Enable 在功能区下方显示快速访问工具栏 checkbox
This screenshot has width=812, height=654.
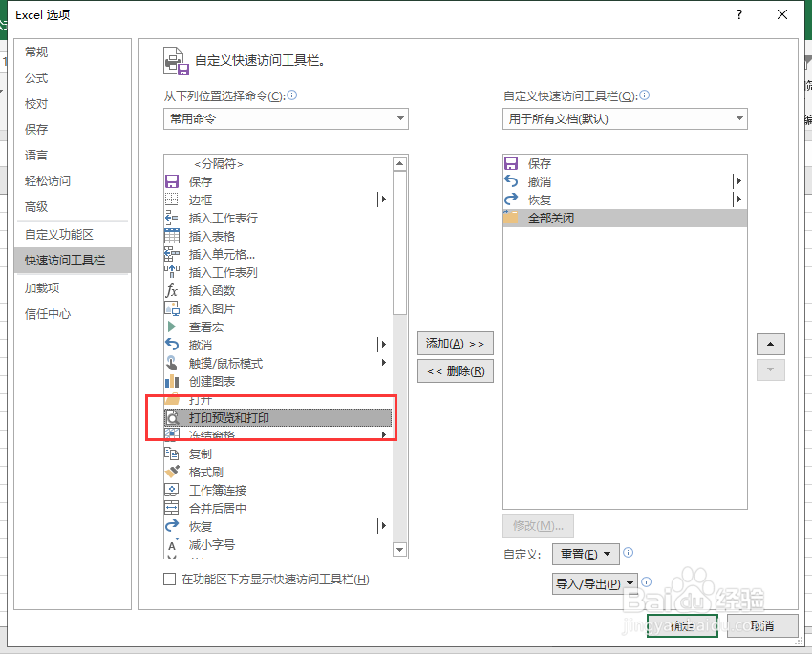(169, 579)
